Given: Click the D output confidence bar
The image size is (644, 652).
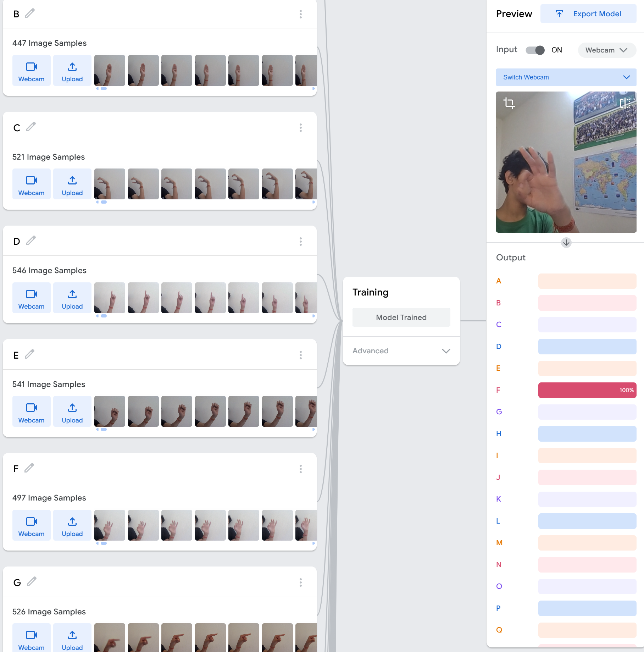Looking at the screenshot, I should [587, 347].
